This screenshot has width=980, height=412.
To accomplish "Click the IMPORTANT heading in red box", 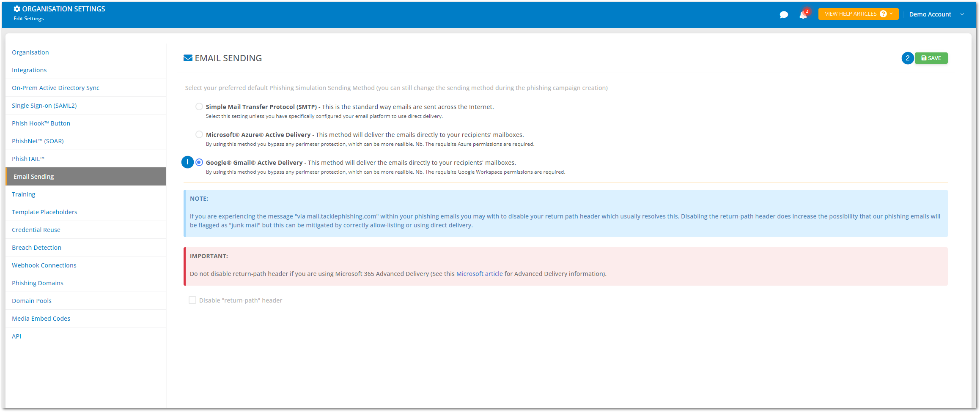I will [x=209, y=256].
